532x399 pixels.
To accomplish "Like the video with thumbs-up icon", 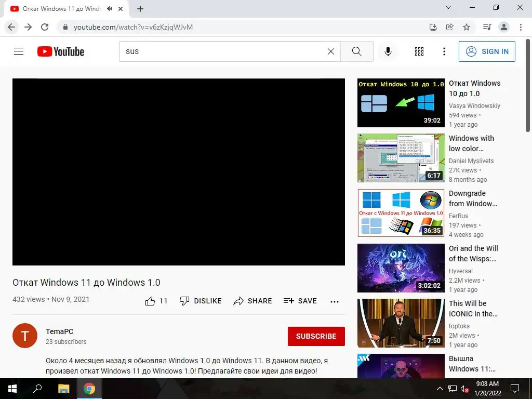I will pos(150,301).
